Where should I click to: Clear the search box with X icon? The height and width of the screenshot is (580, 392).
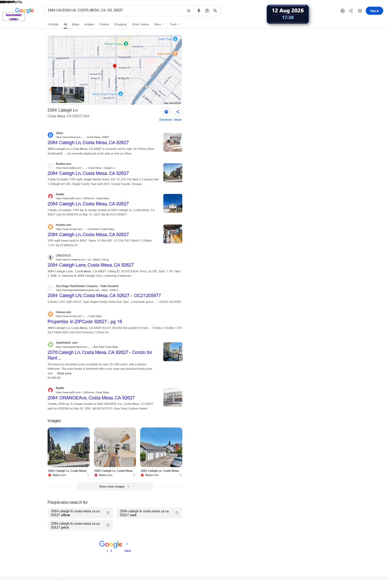click(189, 11)
